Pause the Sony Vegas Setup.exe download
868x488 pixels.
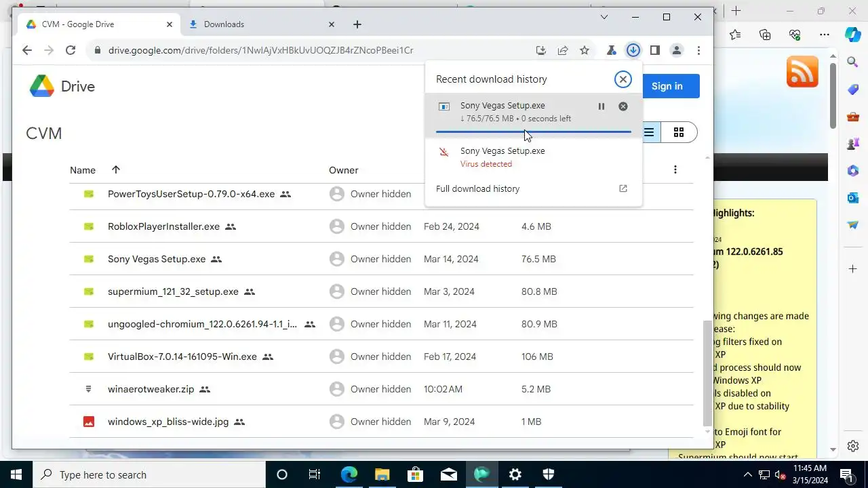(x=601, y=106)
